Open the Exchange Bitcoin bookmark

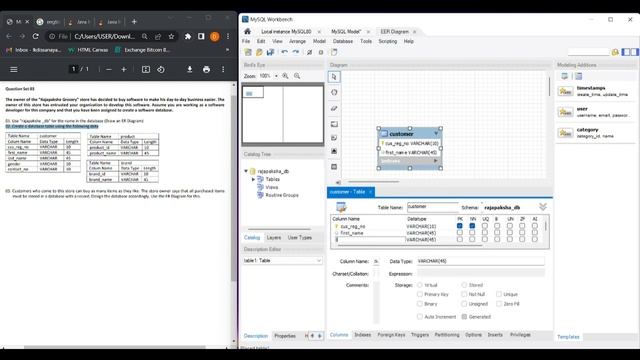[x=142, y=50]
